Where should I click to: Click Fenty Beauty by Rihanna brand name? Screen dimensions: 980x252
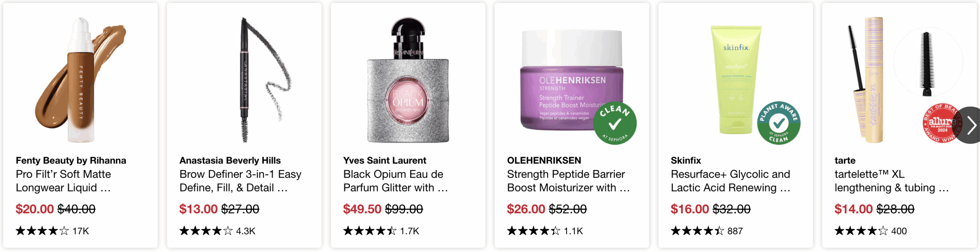71,160
